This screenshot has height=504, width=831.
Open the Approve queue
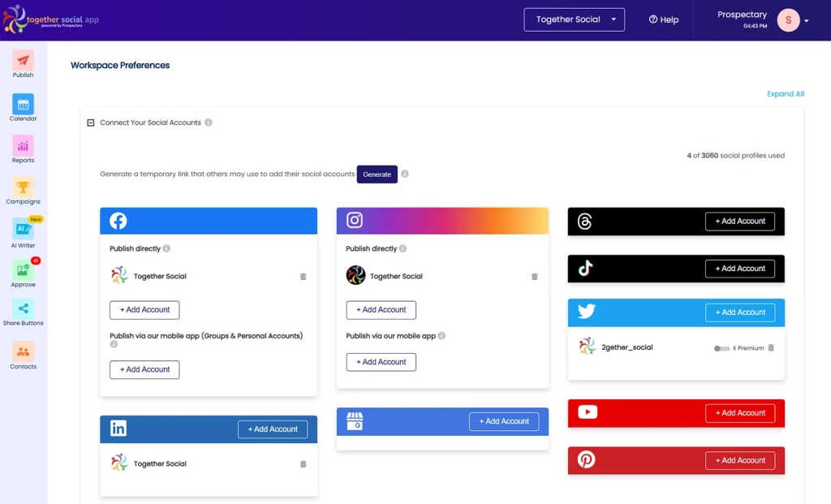tap(23, 274)
